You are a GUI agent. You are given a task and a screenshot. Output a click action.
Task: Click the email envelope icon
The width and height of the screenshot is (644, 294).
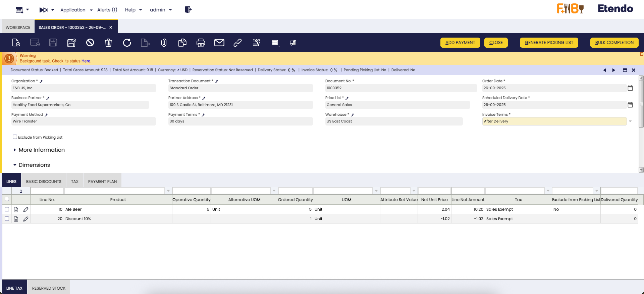point(219,43)
